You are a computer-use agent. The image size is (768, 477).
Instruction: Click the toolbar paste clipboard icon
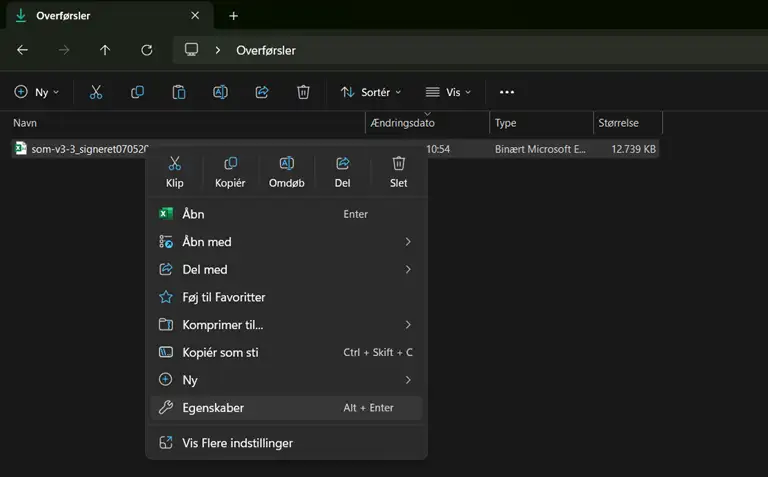179,92
